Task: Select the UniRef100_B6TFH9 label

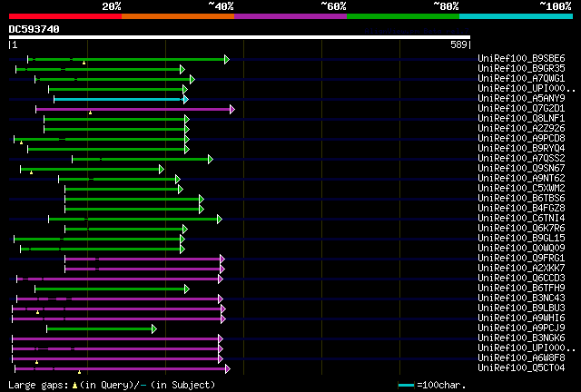Action: tap(521, 289)
